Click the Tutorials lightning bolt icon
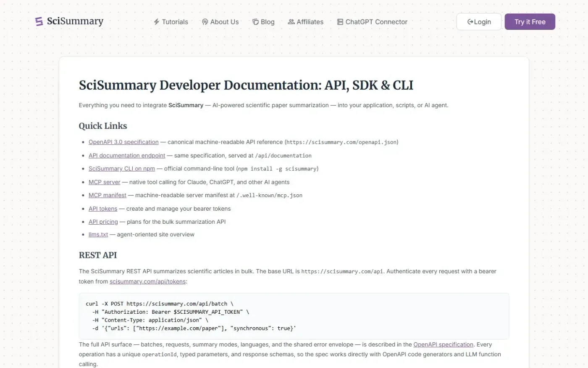588x368 pixels. [157, 22]
